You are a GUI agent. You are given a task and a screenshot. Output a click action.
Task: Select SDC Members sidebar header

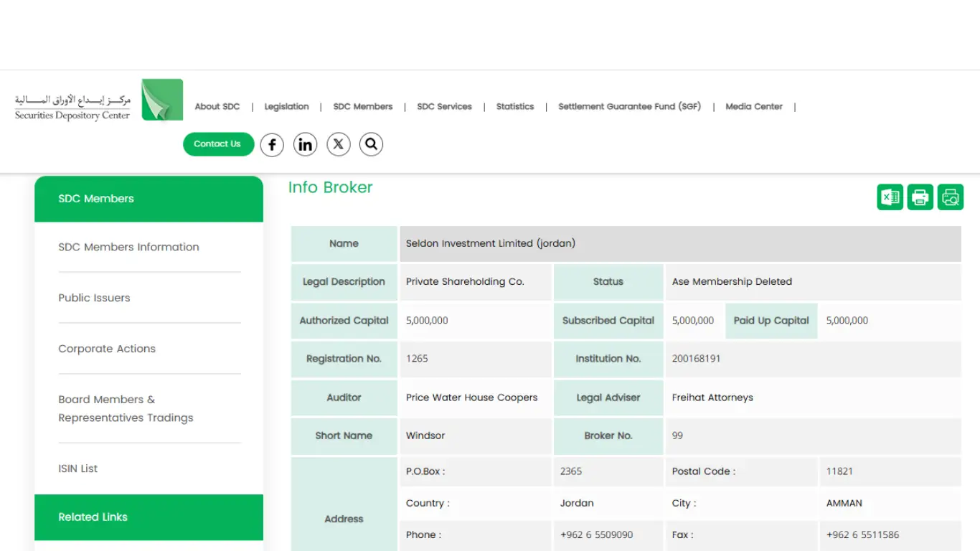[149, 199]
